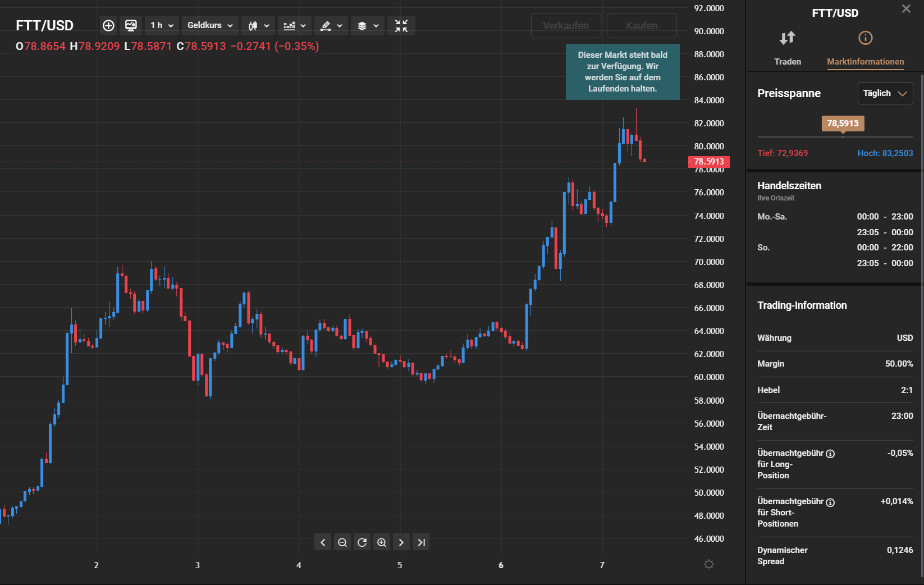Viewport: 924px width, 585px height.
Task: Add a symbol with the plus-circle icon
Action: [x=108, y=25]
